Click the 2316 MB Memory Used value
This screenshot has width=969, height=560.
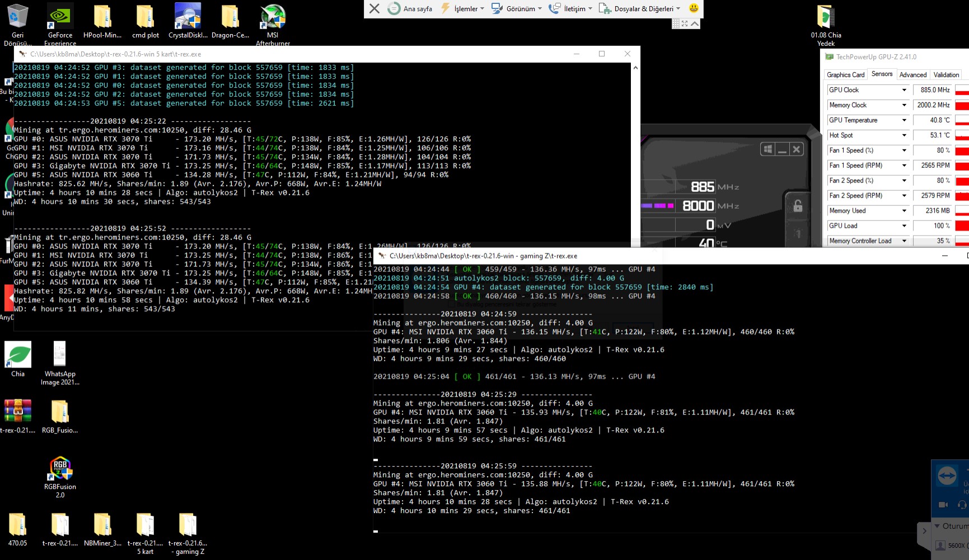click(x=933, y=211)
